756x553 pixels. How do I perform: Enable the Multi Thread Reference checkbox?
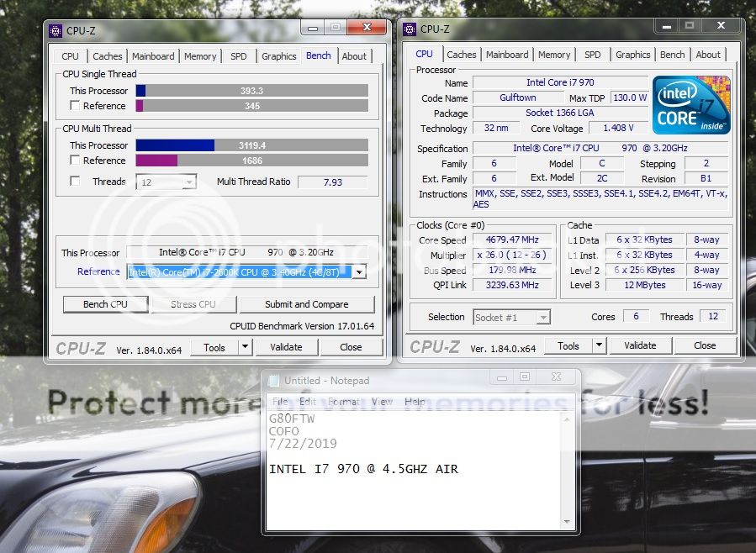pos(75,161)
